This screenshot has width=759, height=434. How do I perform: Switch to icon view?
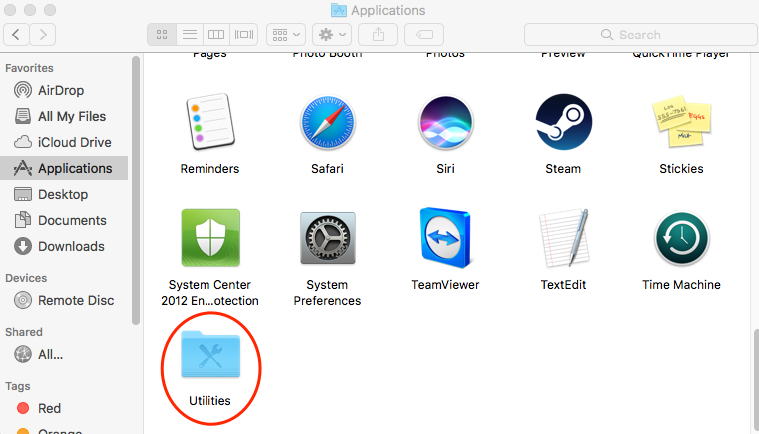coord(162,34)
